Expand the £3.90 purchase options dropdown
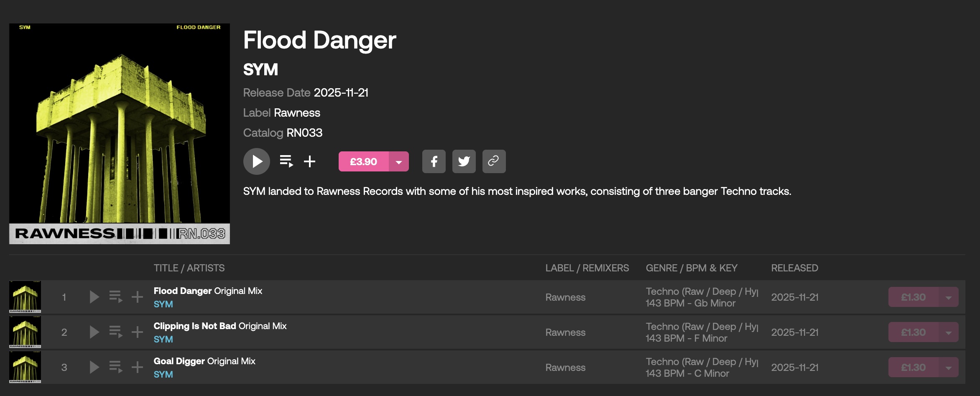 pos(399,162)
